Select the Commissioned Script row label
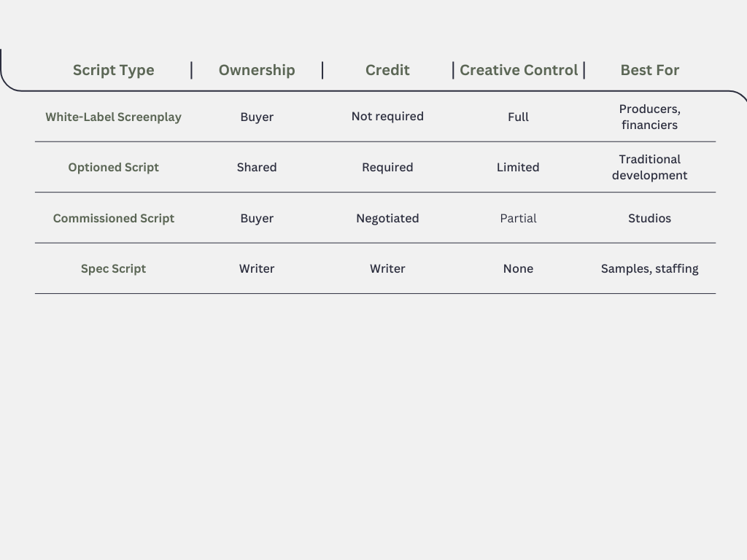The width and height of the screenshot is (747, 560). [x=113, y=218]
